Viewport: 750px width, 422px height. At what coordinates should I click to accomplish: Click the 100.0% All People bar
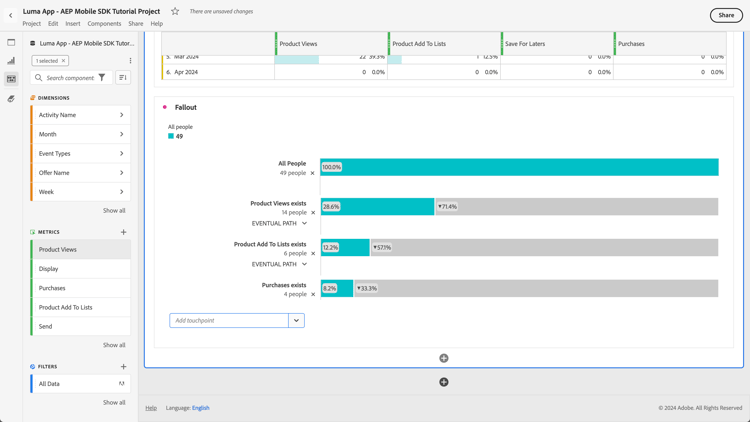519,167
